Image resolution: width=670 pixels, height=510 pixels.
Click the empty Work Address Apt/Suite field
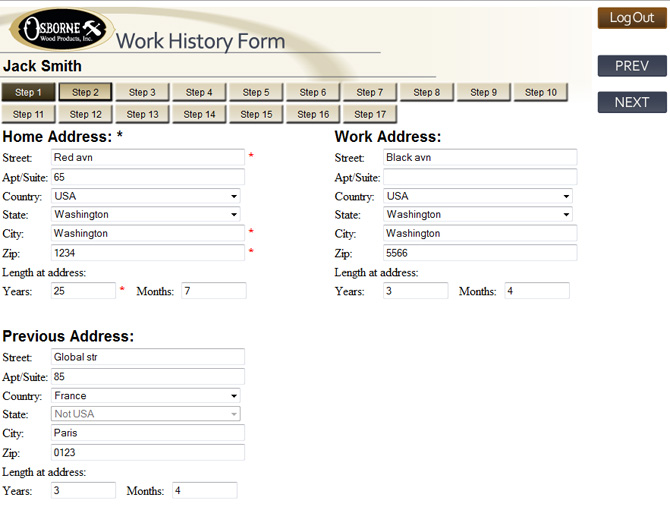480,177
